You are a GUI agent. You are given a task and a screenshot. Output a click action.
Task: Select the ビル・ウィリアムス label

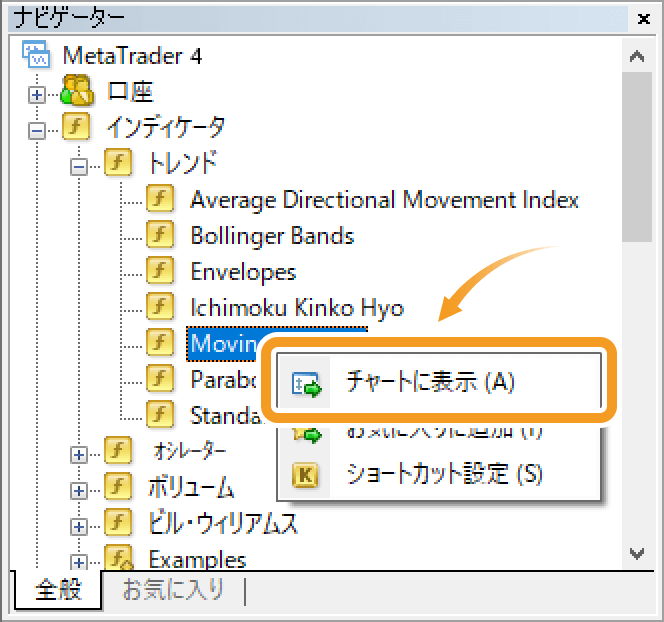(x=223, y=523)
